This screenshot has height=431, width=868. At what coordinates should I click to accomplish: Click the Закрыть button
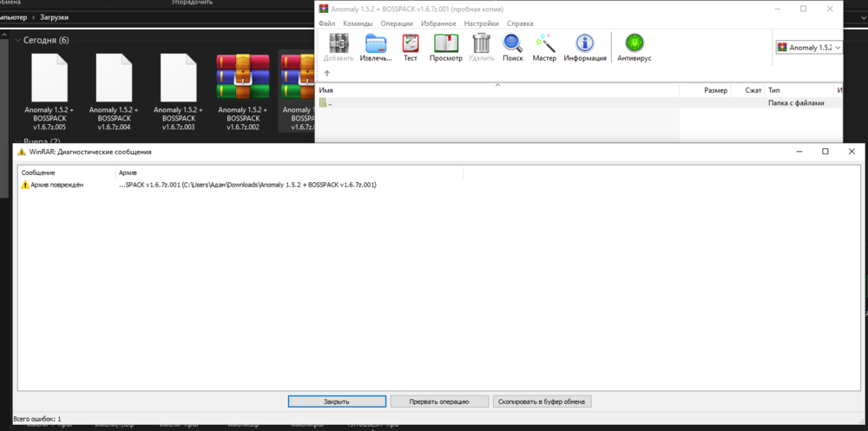pyautogui.click(x=337, y=402)
